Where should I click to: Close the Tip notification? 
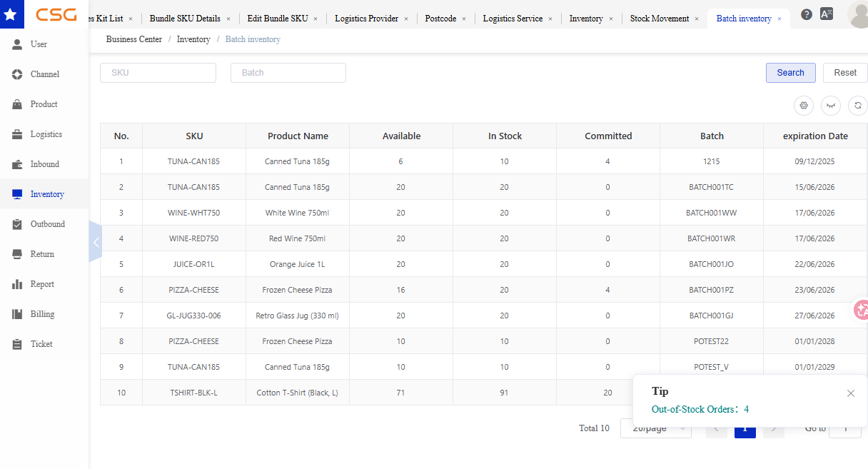click(x=851, y=393)
